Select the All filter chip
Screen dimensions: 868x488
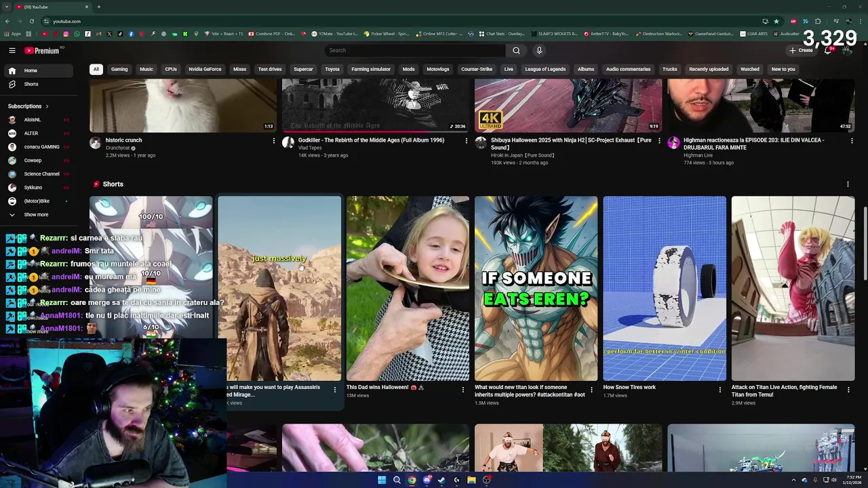pos(96,69)
